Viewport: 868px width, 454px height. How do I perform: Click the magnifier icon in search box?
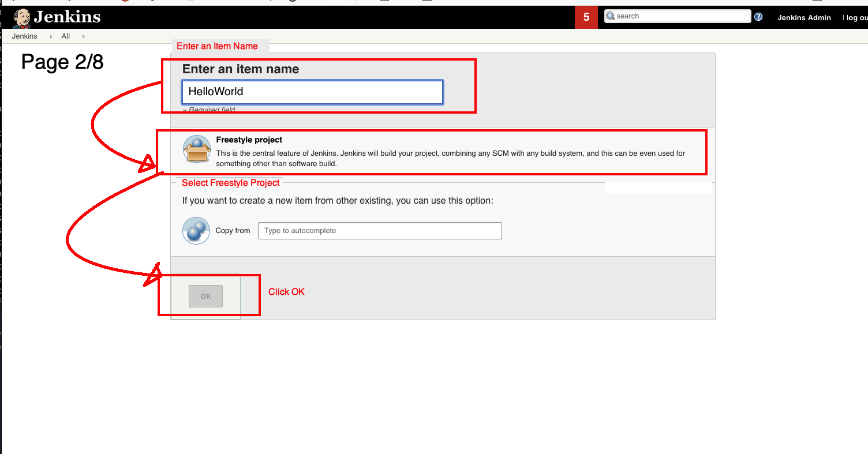tap(610, 16)
